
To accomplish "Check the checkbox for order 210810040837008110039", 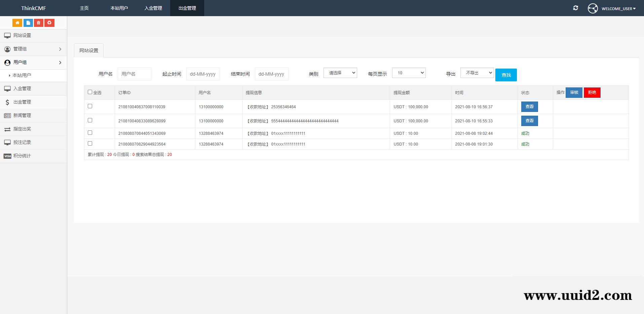I will pos(90,106).
